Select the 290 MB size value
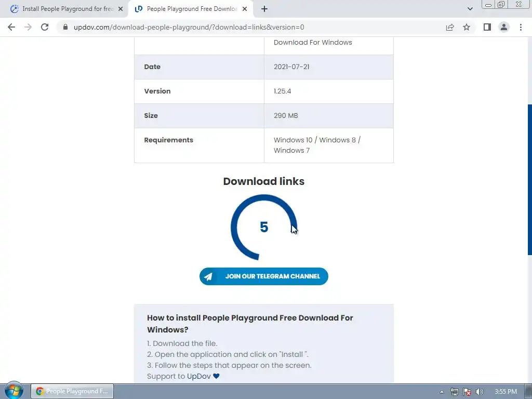 [x=286, y=116]
